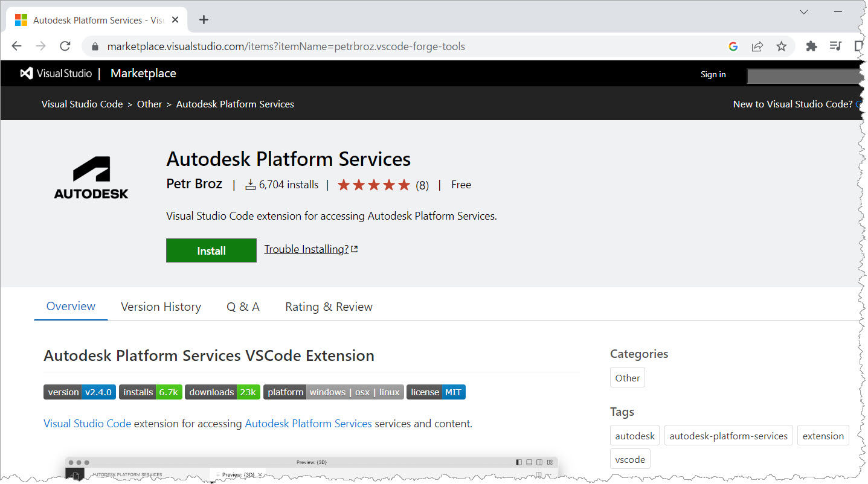This screenshot has height=484, width=868.
Task: Click the Autodesk extension logo image
Action: (x=91, y=177)
